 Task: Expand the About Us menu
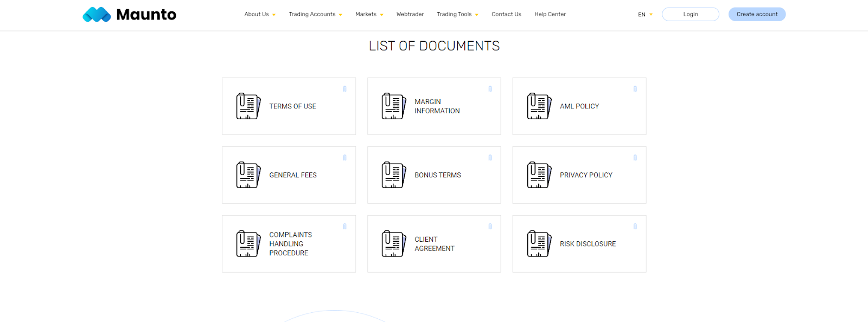pos(260,15)
